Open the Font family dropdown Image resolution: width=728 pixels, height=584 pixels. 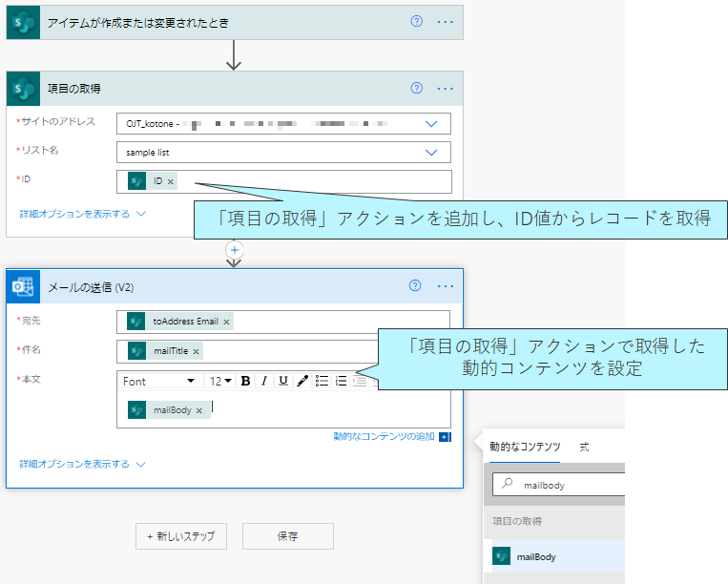160,381
